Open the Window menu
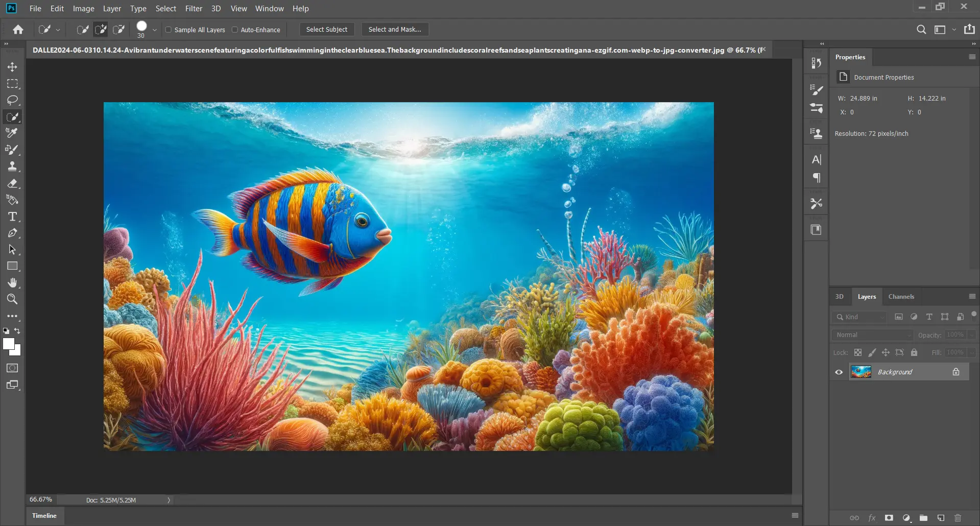The image size is (980, 526). click(269, 9)
